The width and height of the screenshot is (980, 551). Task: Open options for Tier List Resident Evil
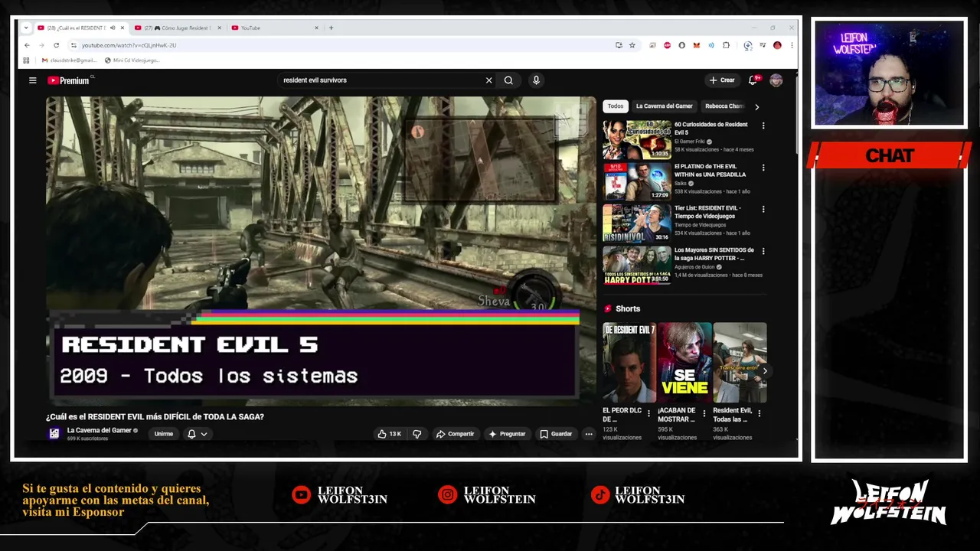click(x=763, y=209)
